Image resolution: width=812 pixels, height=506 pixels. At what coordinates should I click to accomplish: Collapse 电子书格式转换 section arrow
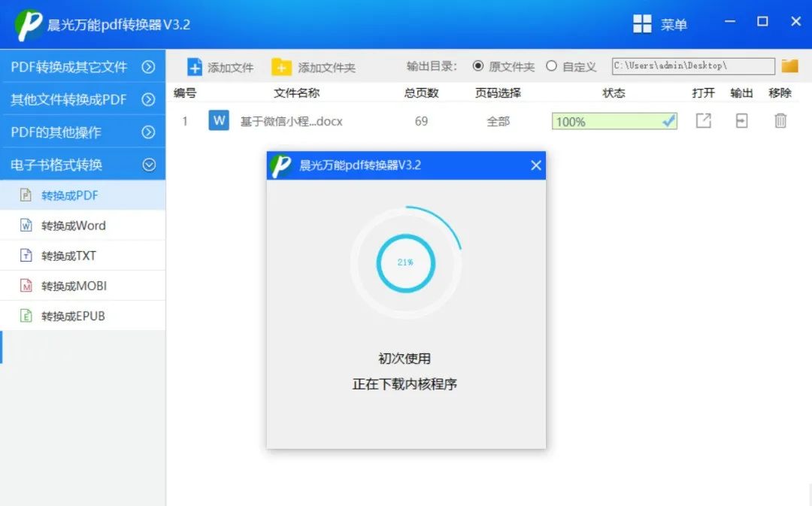click(x=149, y=165)
